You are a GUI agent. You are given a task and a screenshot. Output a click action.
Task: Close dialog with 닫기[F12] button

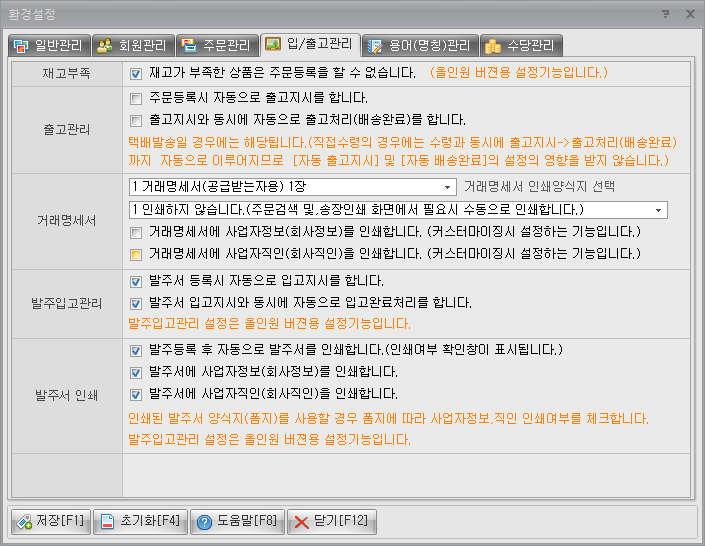(331, 522)
